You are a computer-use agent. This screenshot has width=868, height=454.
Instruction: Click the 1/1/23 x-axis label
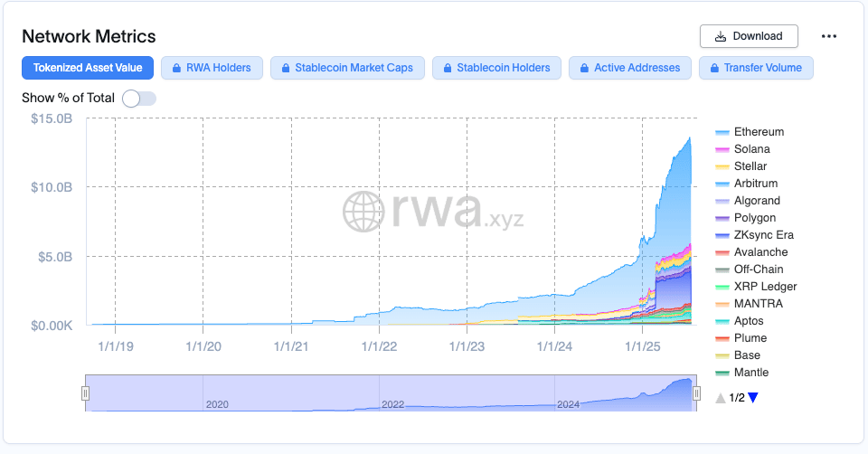click(x=467, y=346)
